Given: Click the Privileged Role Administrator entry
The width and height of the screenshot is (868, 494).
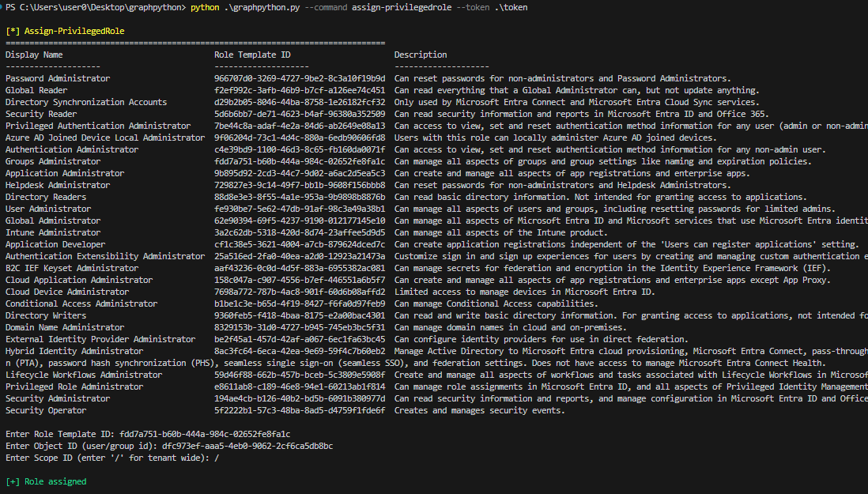Looking at the screenshot, I should click(74, 387).
